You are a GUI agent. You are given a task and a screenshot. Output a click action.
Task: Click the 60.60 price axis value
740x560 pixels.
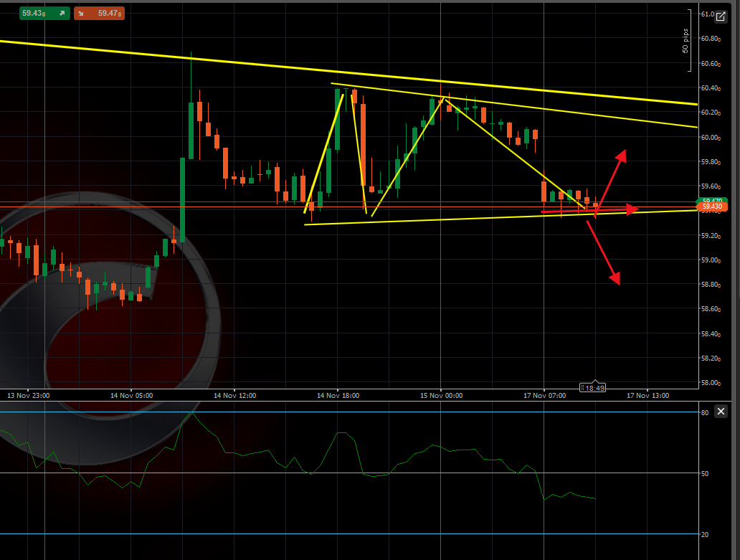[x=711, y=63]
